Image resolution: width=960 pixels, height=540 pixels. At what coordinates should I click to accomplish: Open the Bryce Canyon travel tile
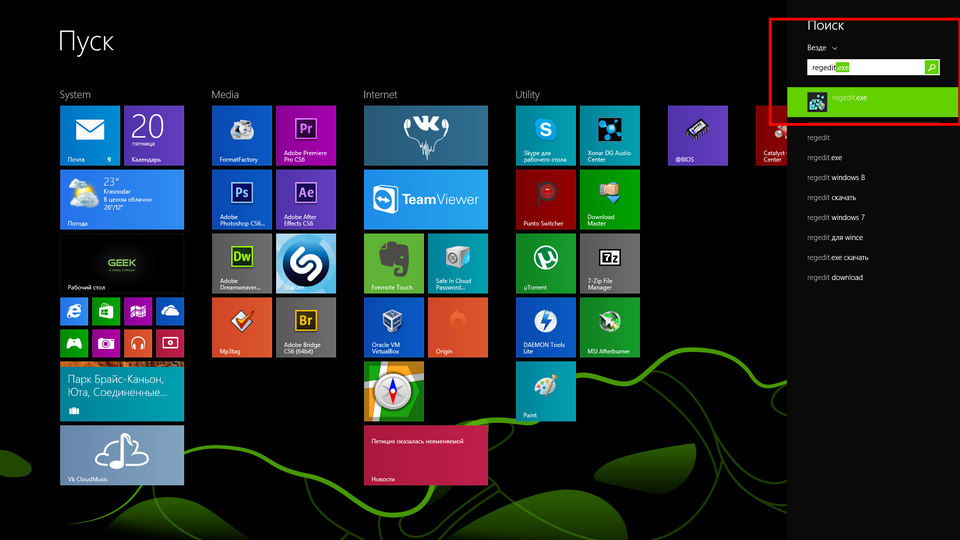tap(122, 391)
